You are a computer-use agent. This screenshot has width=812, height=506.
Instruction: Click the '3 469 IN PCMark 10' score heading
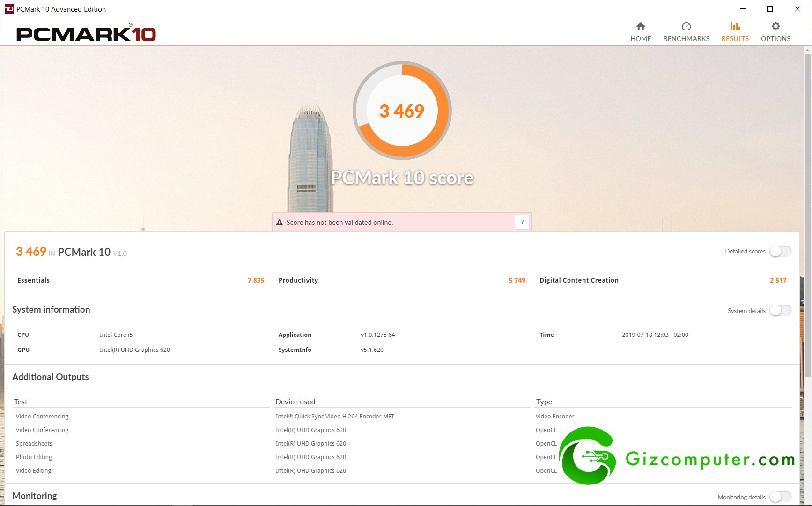[x=71, y=252]
